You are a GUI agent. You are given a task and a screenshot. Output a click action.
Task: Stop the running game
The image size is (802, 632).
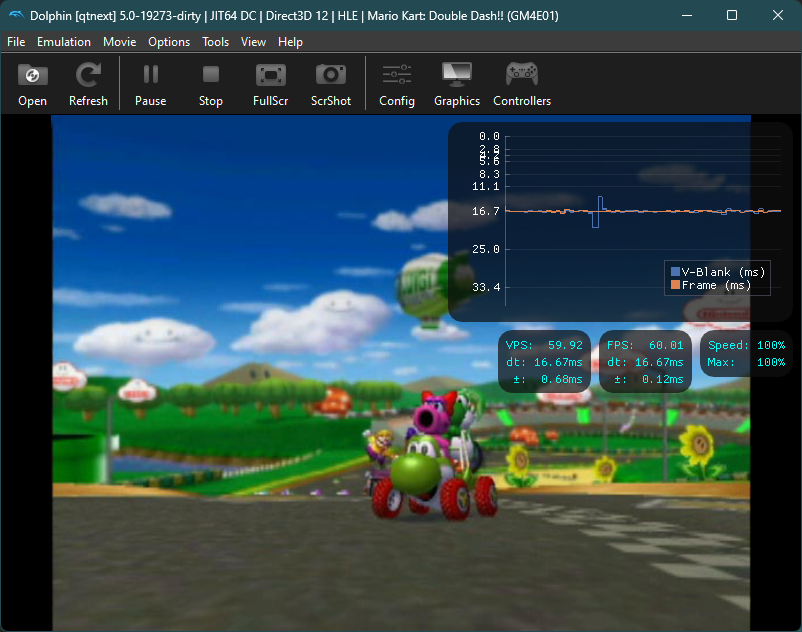coord(210,84)
